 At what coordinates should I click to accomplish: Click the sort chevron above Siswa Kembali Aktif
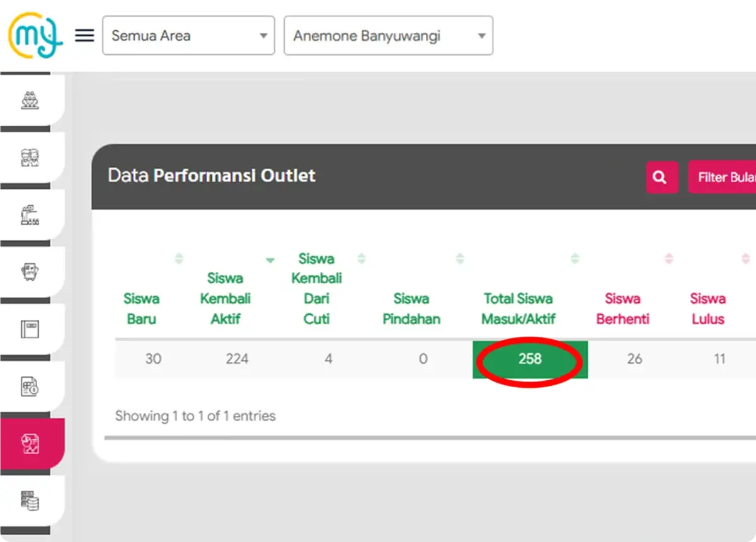270,259
